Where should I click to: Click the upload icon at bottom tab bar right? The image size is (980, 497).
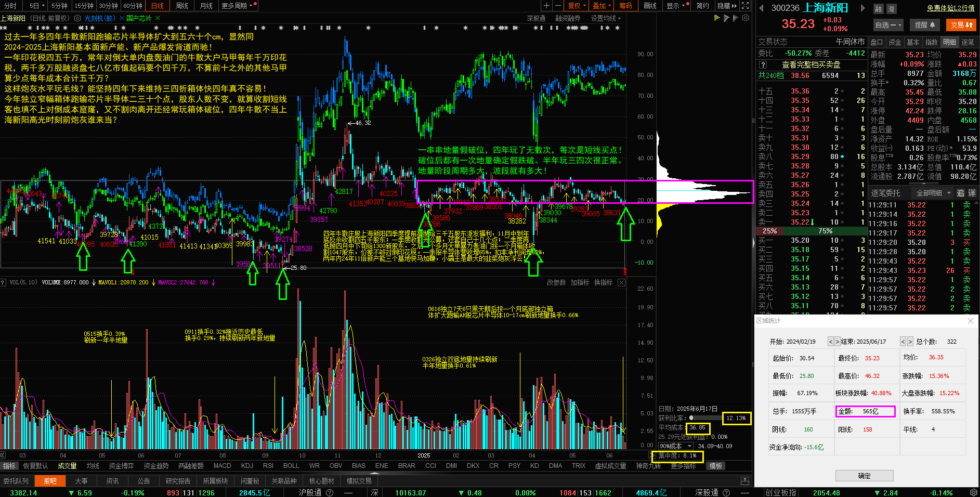pos(744,481)
